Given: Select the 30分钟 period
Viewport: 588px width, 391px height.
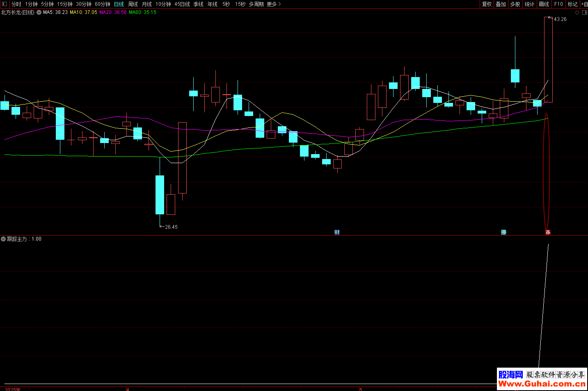Looking at the screenshot, I should [x=84, y=4].
